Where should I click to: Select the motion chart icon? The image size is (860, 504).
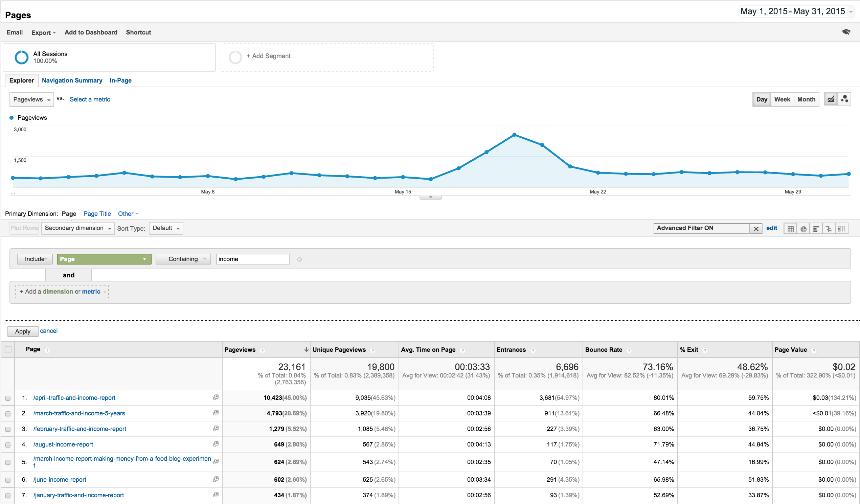pyautogui.click(x=845, y=99)
